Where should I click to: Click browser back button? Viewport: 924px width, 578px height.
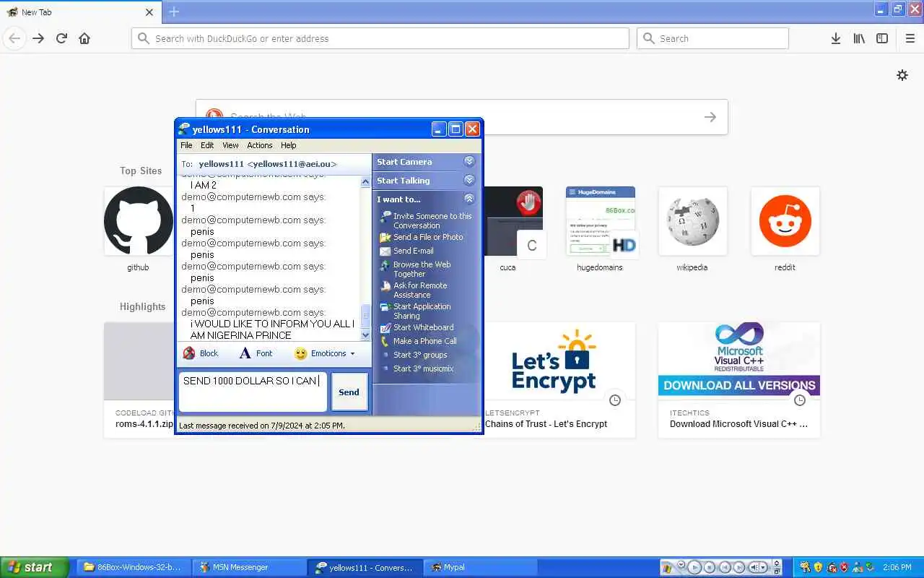click(x=14, y=38)
